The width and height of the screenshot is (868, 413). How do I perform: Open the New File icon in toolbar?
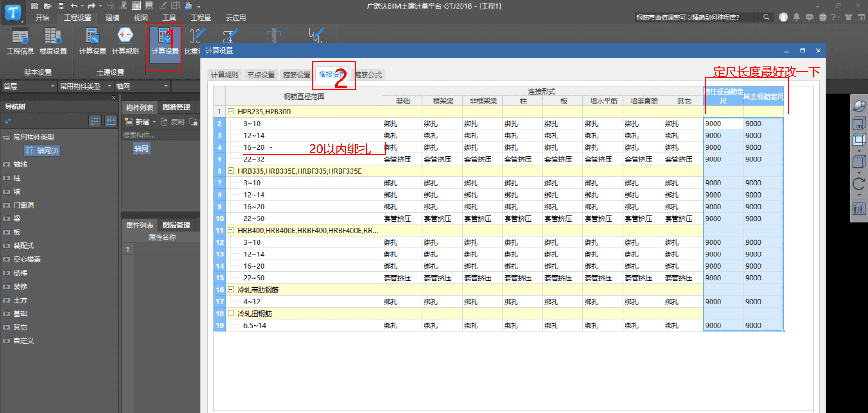35,6
